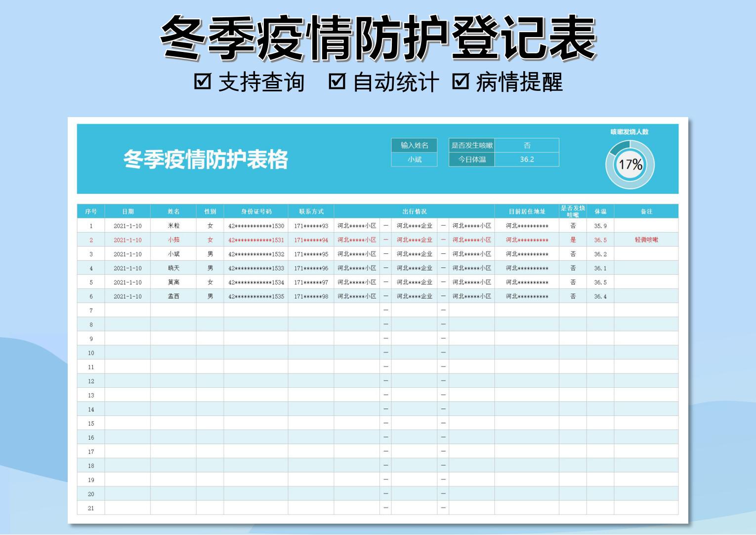Check the 支持查询 checkbox
756x535 pixels.
203,82
